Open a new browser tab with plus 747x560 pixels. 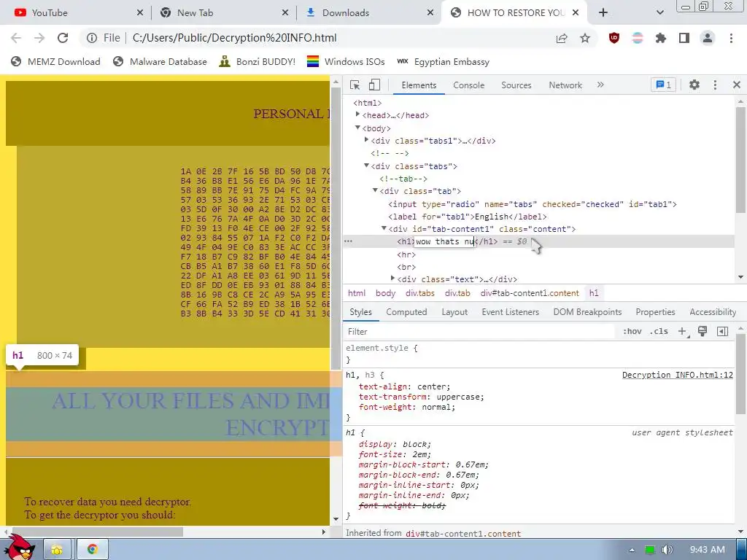(x=603, y=13)
